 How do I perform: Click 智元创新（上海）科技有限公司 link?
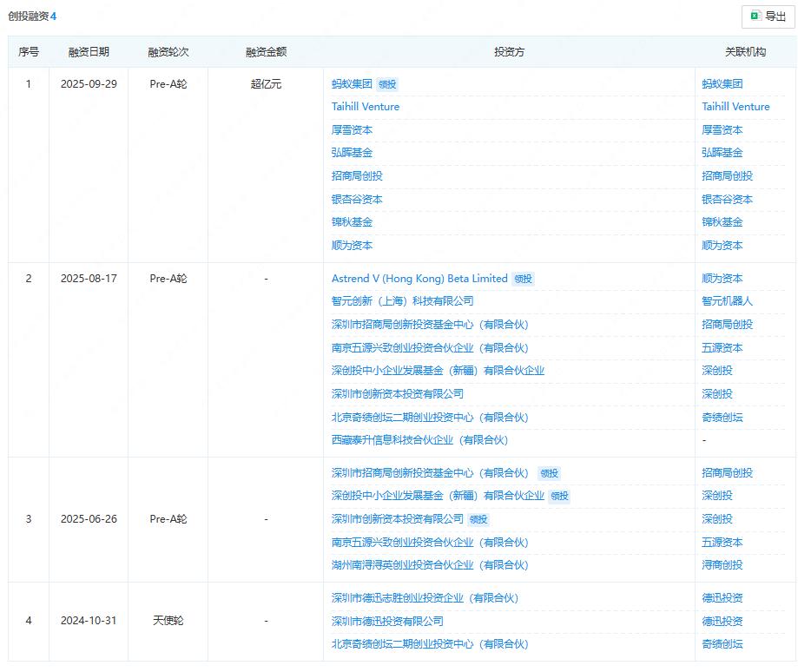402,301
